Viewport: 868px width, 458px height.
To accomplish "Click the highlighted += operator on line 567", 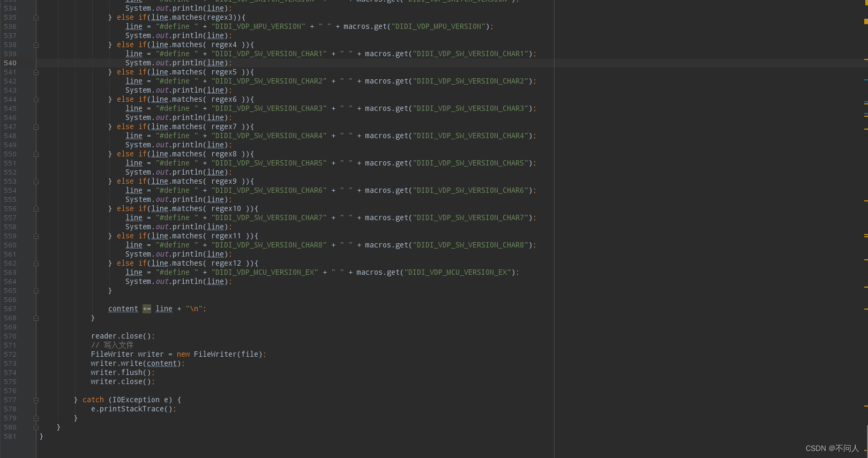I will (x=147, y=309).
